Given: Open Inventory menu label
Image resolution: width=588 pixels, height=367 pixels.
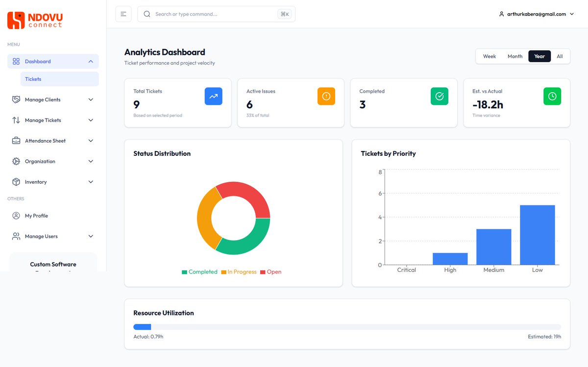Looking at the screenshot, I should click(36, 182).
